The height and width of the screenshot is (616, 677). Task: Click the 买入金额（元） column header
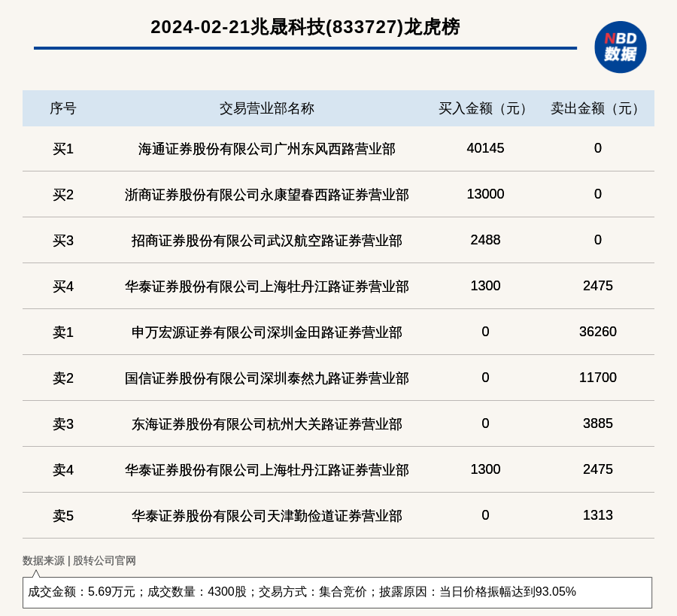tap(485, 108)
